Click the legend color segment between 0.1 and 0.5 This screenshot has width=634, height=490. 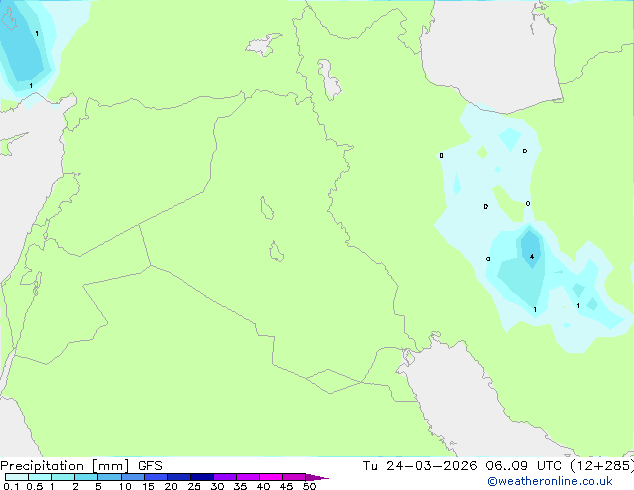(17, 477)
